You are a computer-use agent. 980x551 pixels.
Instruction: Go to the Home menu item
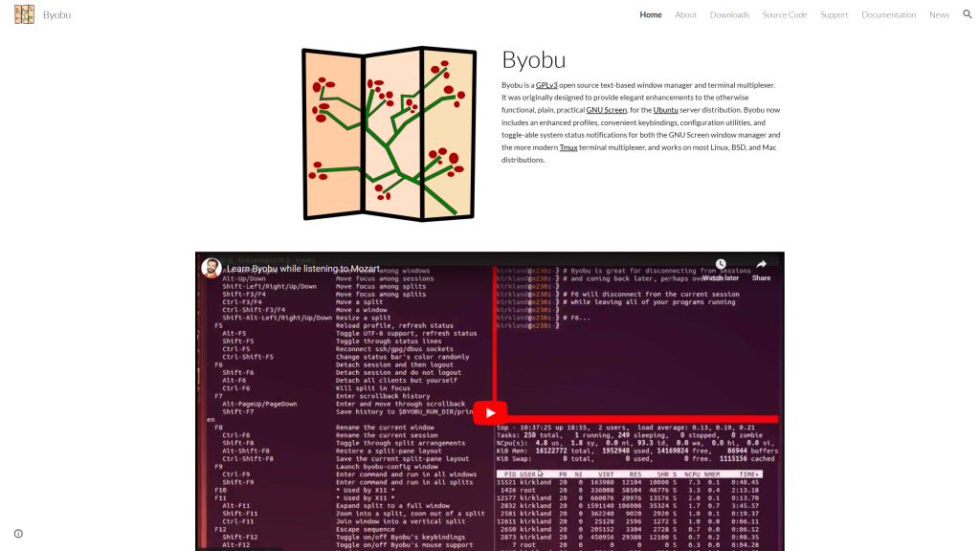click(651, 14)
